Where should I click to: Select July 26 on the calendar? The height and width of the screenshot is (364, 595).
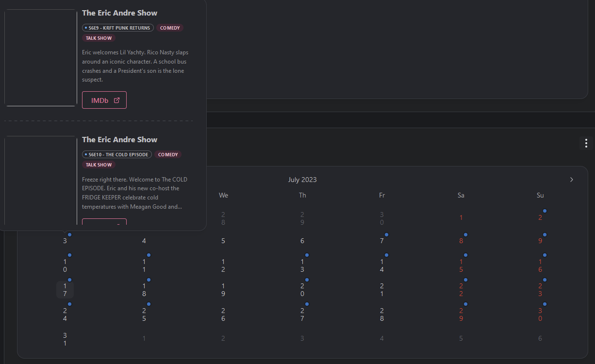223,314
